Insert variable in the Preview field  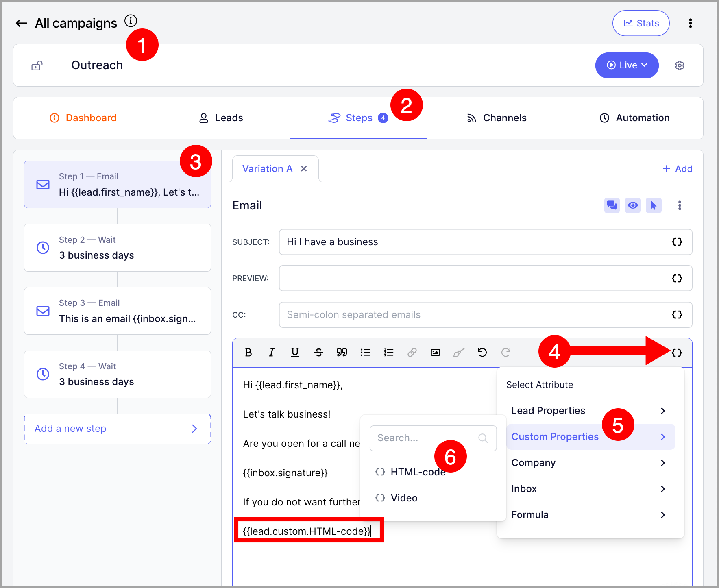pyautogui.click(x=677, y=278)
